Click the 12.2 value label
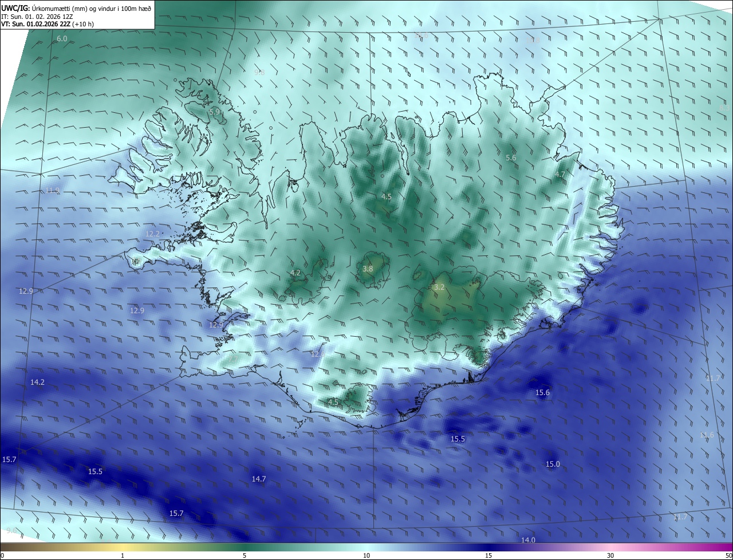The image size is (733, 560). tap(152, 234)
